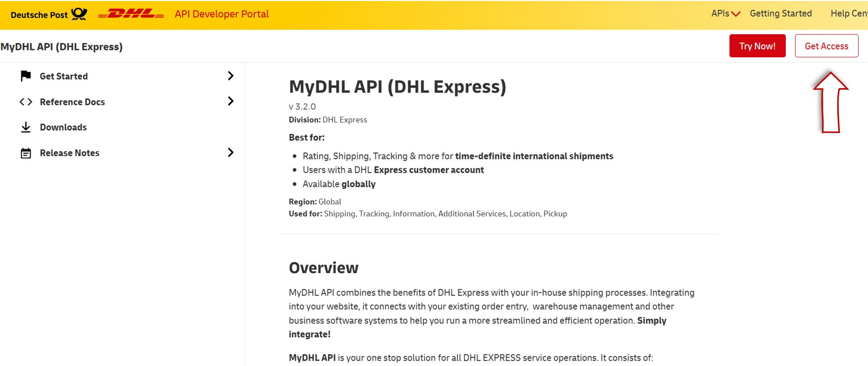Expand the Get Started sidebar section chevron
868x366 pixels.
pos(231,76)
